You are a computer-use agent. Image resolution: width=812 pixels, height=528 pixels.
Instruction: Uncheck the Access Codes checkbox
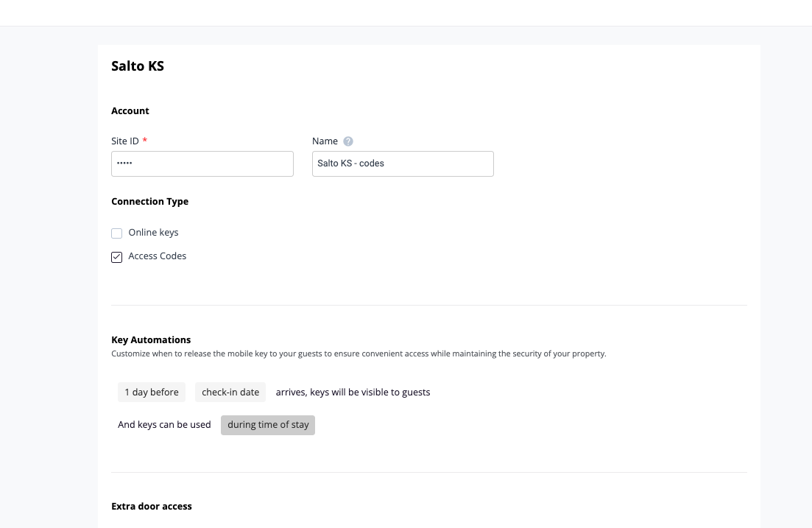(x=116, y=257)
